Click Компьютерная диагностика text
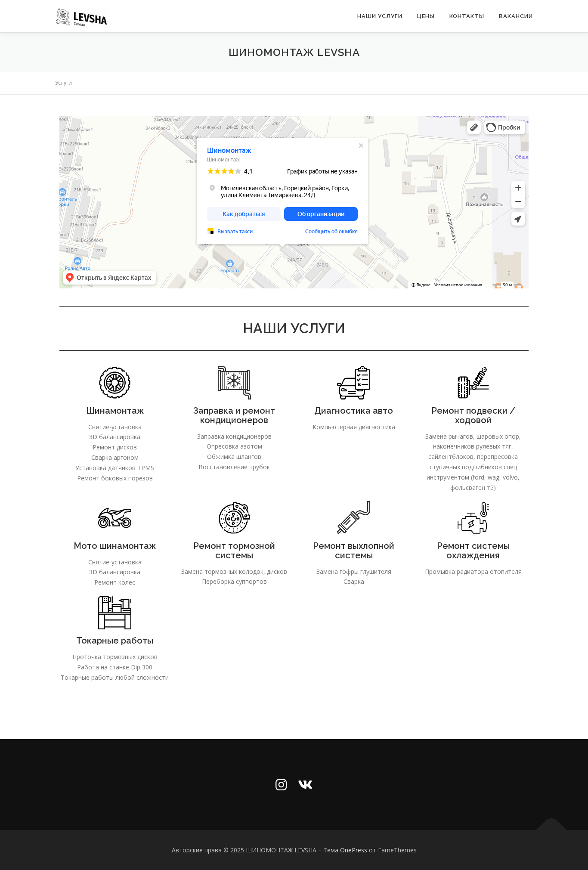Viewport: 588px width, 870px height. [x=354, y=427]
